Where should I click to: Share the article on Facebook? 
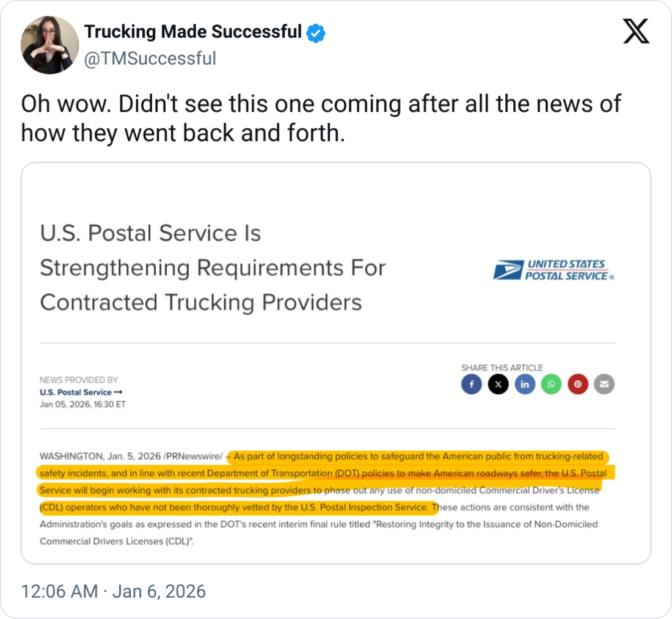pyautogui.click(x=472, y=384)
